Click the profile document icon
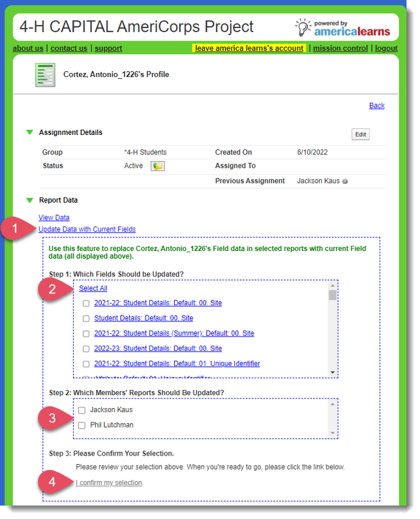Screen dimensions: 420x519 pyautogui.click(x=45, y=75)
